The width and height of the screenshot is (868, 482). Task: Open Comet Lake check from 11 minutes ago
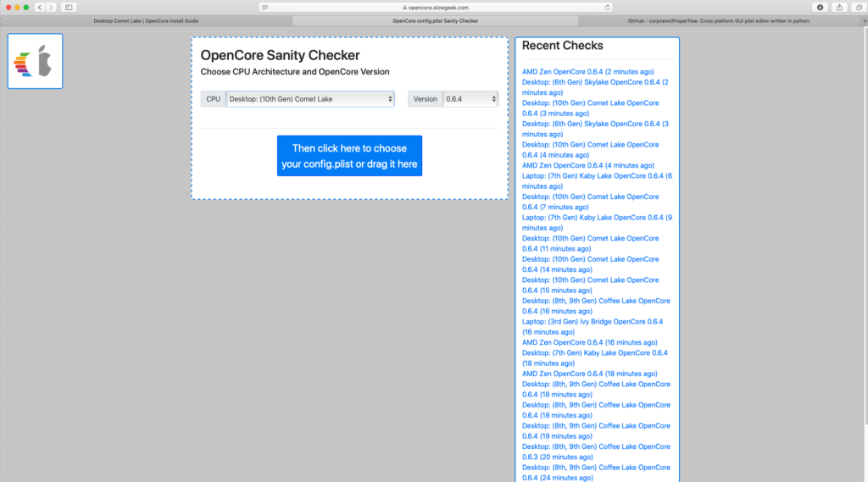click(590, 243)
